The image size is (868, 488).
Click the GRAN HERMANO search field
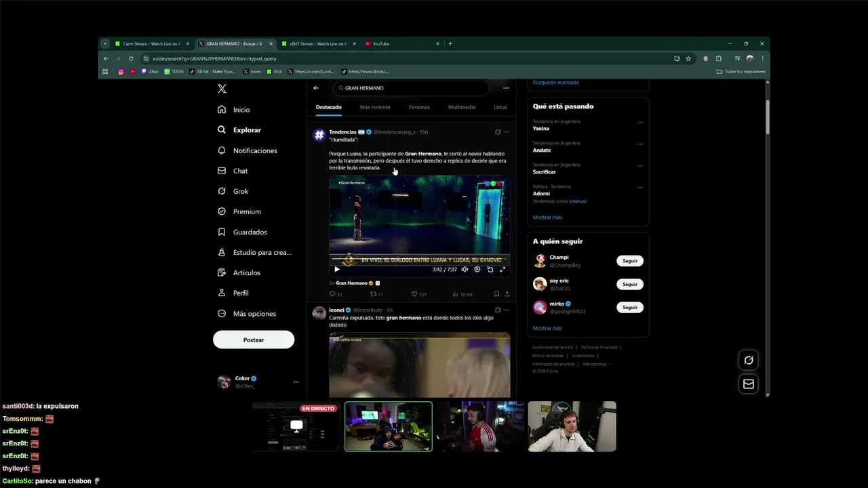[x=411, y=88]
